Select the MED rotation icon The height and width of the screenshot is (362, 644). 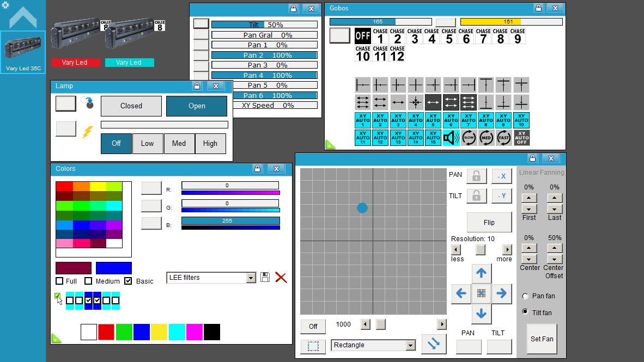coord(487,138)
